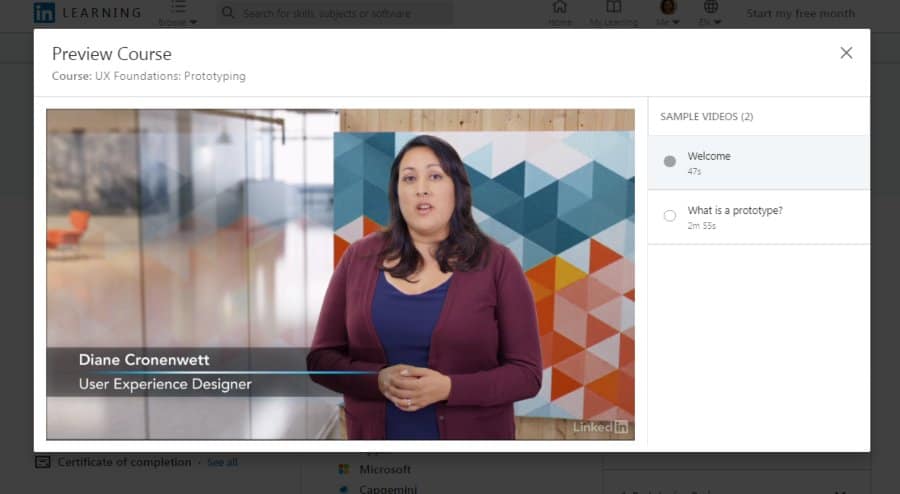The width and height of the screenshot is (900, 494).
Task: Open 'What is a prototype?' video title
Action: [x=735, y=211]
